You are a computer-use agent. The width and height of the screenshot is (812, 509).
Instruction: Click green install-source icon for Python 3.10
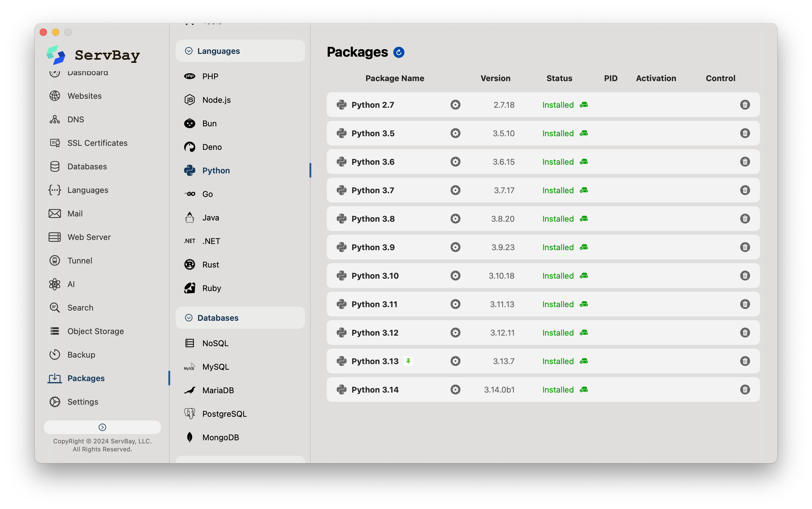[x=584, y=276]
